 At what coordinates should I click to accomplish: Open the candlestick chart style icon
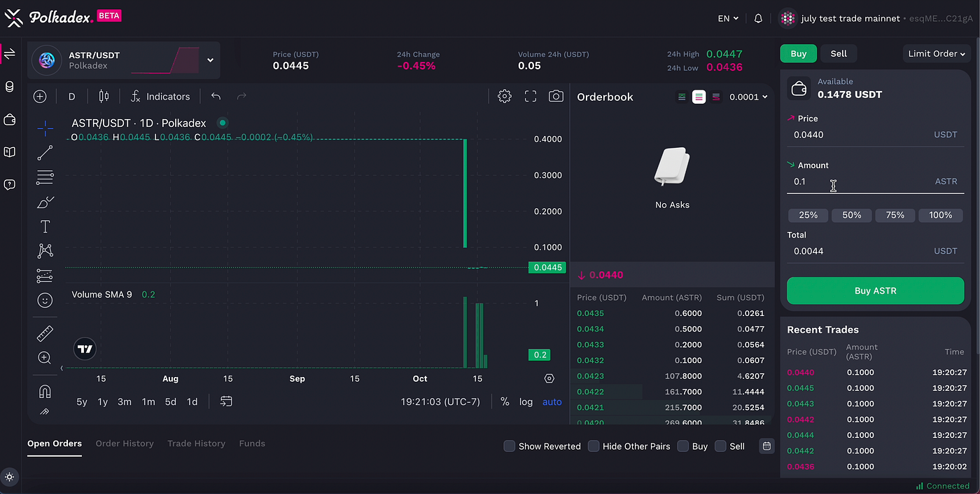(x=104, y=97)
